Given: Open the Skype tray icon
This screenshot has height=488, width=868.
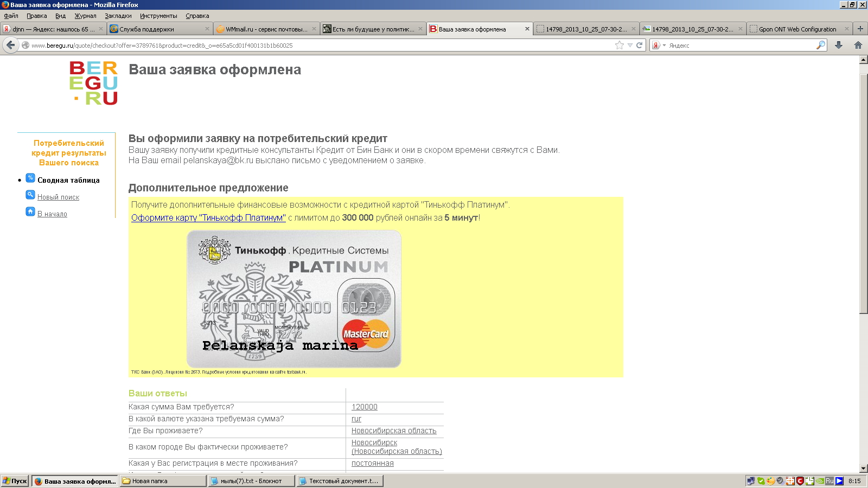Looking at the screenshot, I should pos(761,481).
